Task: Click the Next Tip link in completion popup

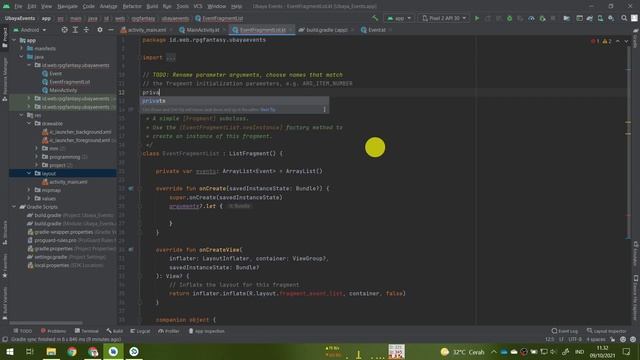Action: [268, 109]
